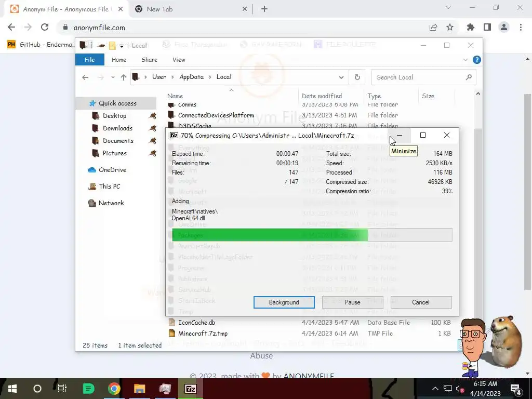Image resolution: width=532 pixels, height=399 pixels.
Task: Close the New Tab browser tab
Action: pos(245,9)
